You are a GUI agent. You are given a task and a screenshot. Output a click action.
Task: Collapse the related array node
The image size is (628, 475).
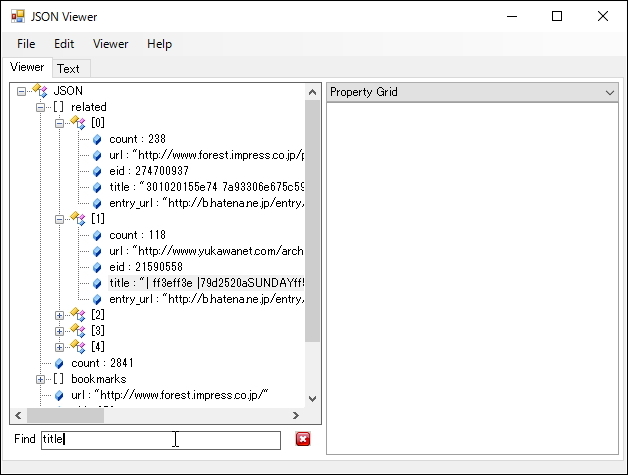40,107
